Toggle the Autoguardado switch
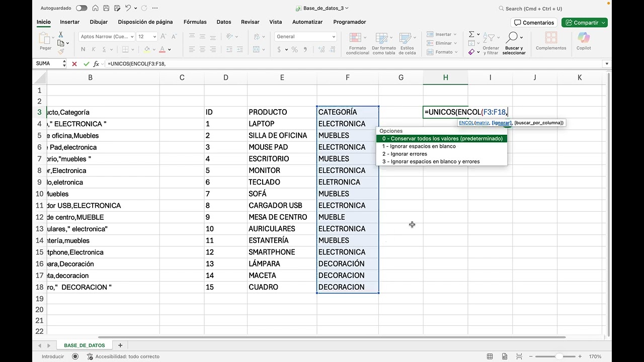 82,8
